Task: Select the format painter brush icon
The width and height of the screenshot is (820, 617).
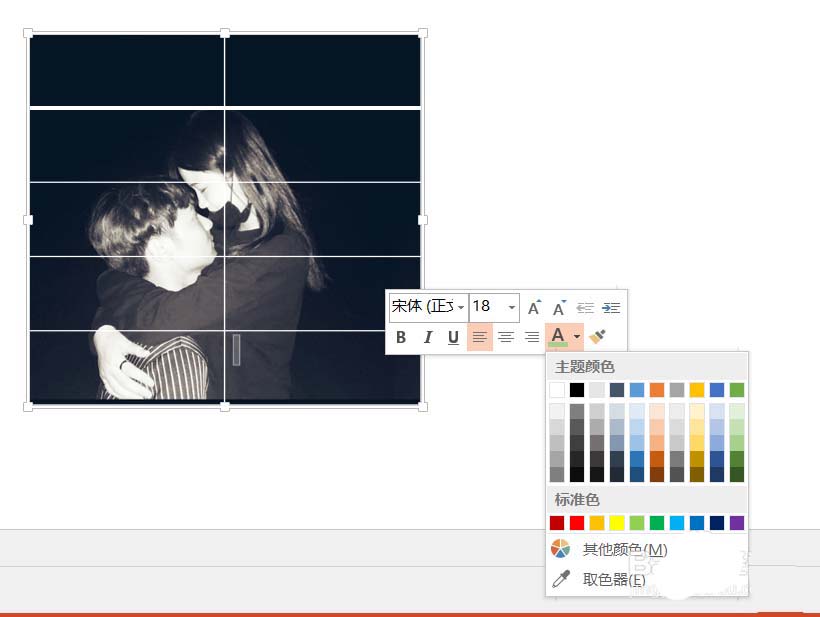Action: point(597,337)
